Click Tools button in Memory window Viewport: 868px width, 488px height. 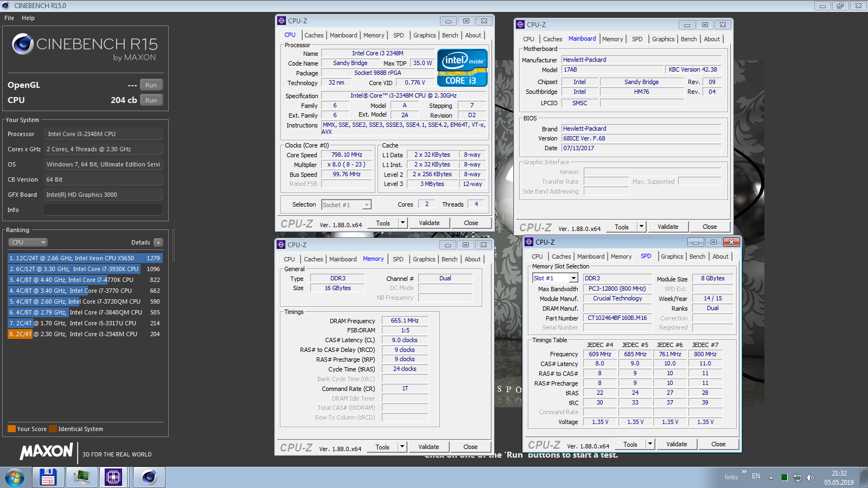[382, 447]
